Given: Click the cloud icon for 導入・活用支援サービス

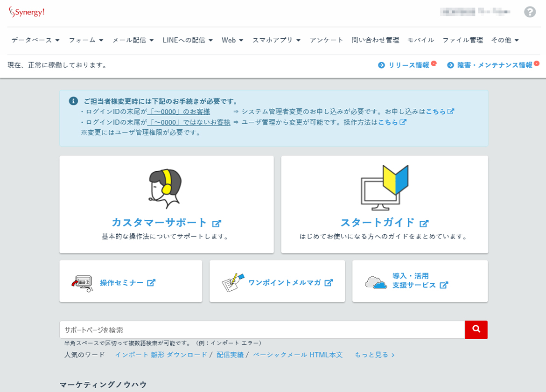Looking at the screenshot, I should [376, 282].
